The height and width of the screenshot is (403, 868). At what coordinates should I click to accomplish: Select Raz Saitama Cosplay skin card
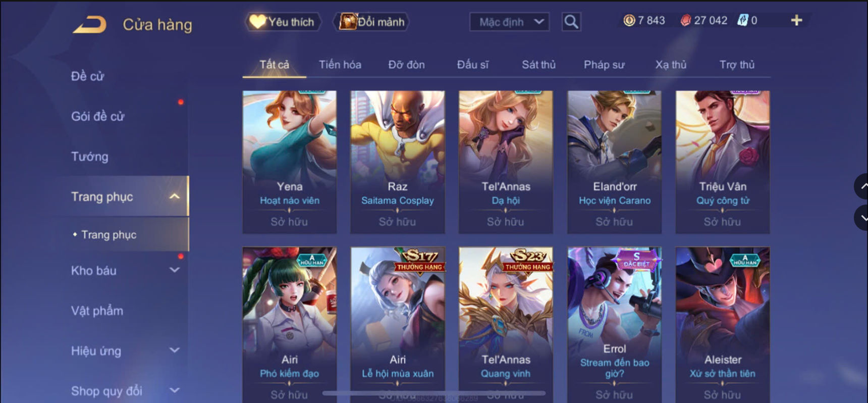(x=398, y=162)
